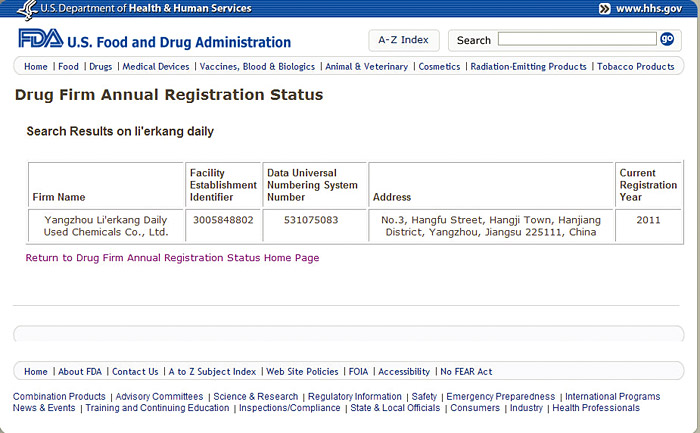Open the www.hhs.gov link
700x433 pixels.
coord(649,8)
